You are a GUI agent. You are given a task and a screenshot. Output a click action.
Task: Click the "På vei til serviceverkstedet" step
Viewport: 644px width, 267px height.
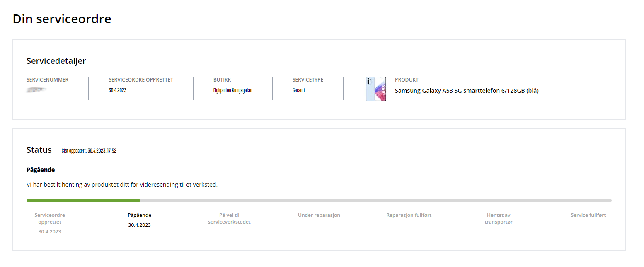[x=230, y=219]
